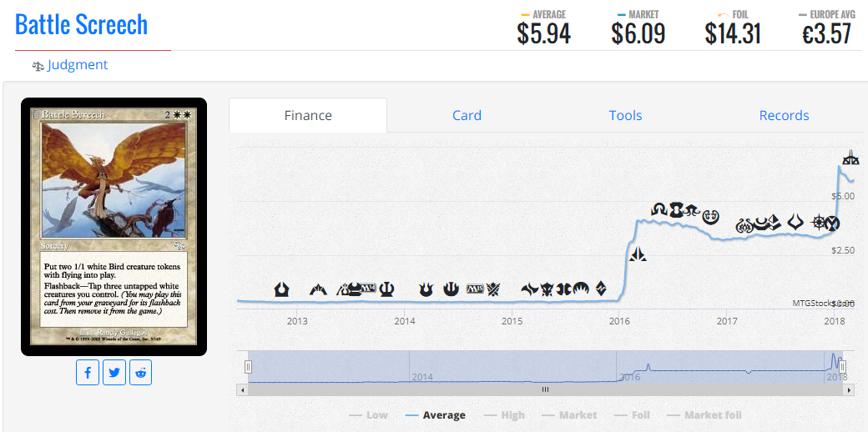Click the left scrollbar arrow under the navigator

point(241,389)
